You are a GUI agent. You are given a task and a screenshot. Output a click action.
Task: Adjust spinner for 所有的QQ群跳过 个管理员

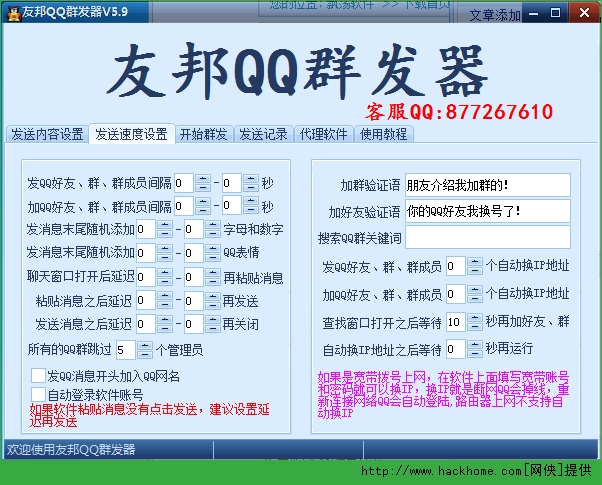[145, 350]
